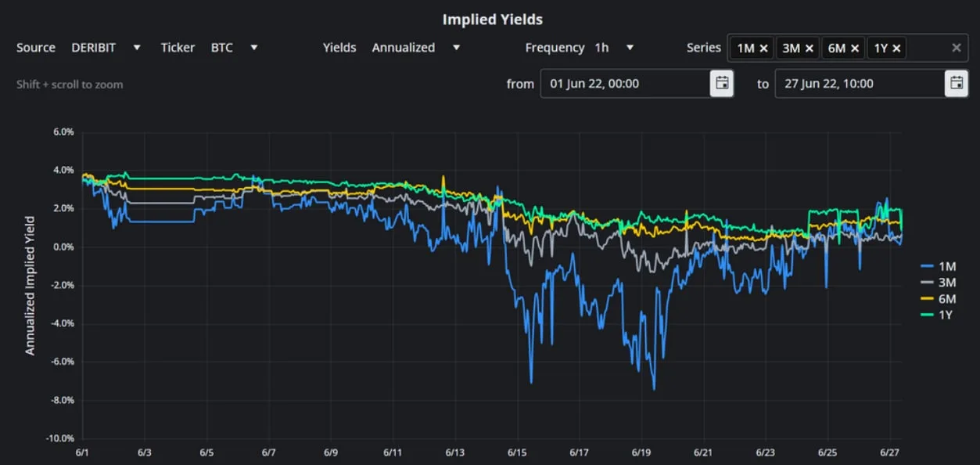The height and width of the screenshot is (465, 980).
Task: Click the -4.0% y-axis label
Action: pyautogui.click(x=62, y=324)
